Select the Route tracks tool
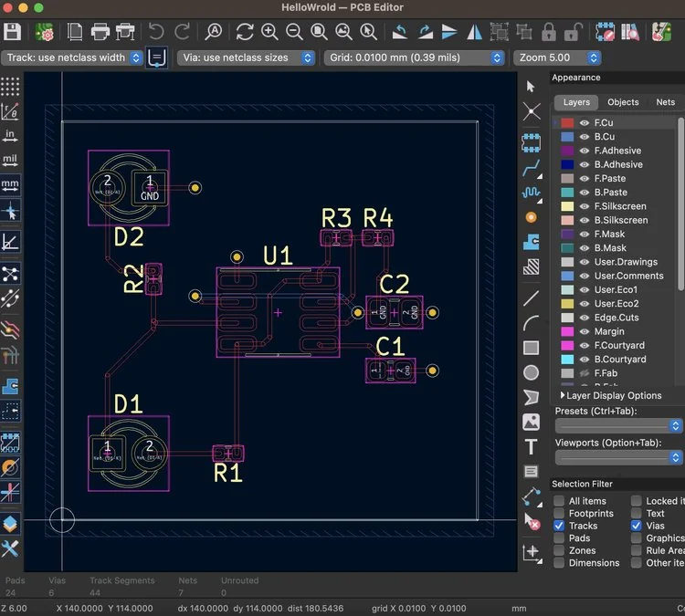The width and height of the screenshot is (685, 616). point(532,169)
